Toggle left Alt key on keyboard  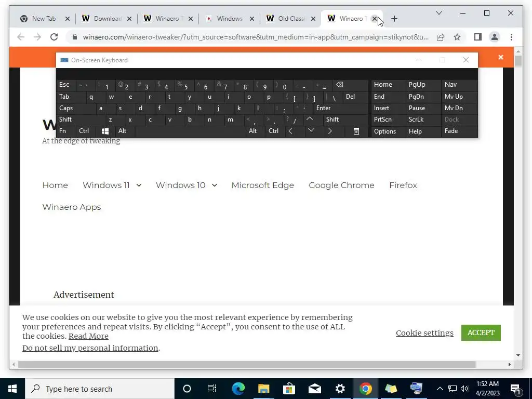click(125, 131)
